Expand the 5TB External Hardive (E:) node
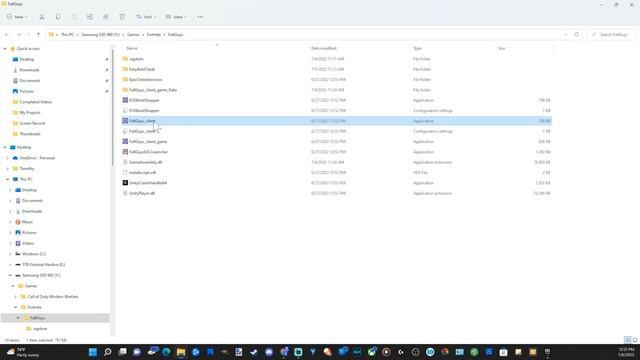 [10, 264]
